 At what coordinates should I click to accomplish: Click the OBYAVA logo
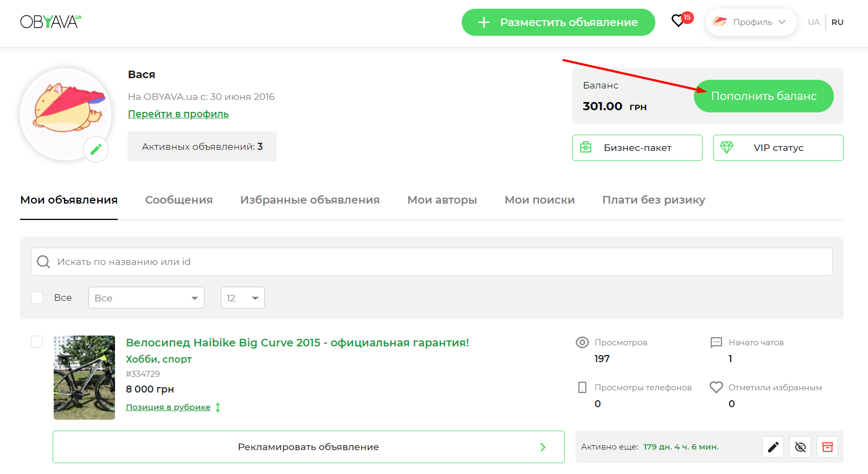tap(50, 22)
